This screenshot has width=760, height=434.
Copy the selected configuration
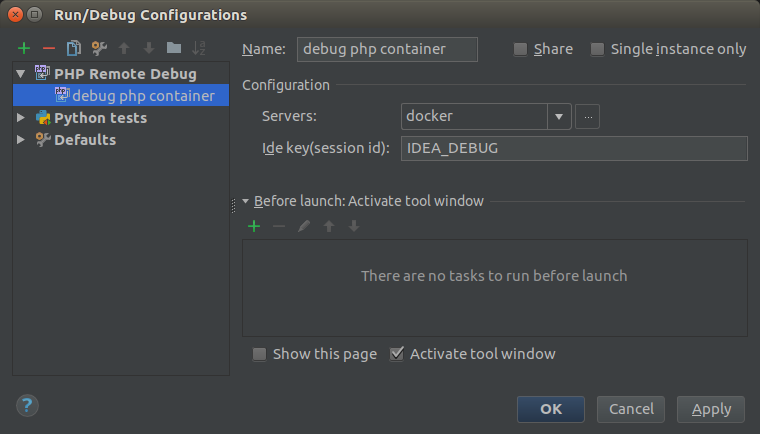pyautogui.click(x=74, y=48)
